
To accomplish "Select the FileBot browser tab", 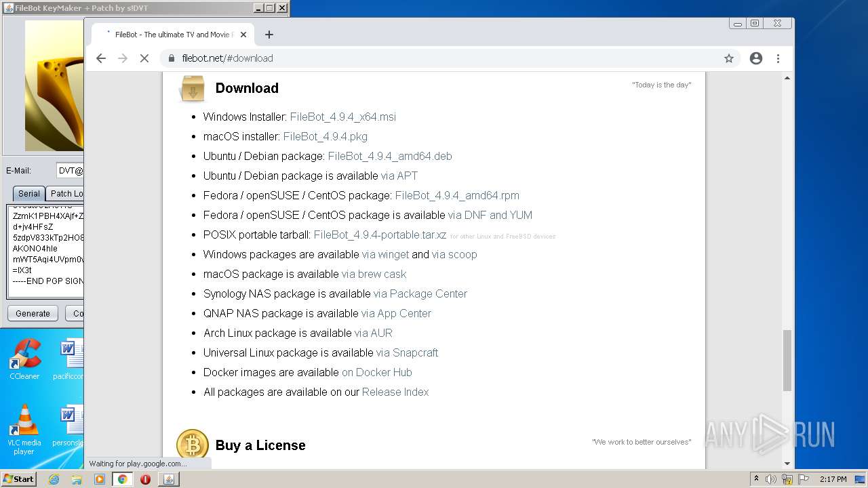I will pos(173,35).
